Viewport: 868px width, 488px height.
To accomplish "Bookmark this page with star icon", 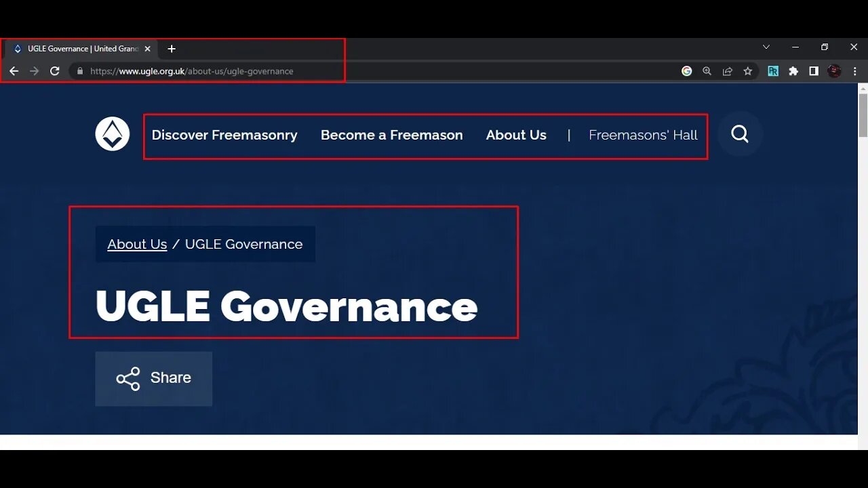I will (748, 71).
